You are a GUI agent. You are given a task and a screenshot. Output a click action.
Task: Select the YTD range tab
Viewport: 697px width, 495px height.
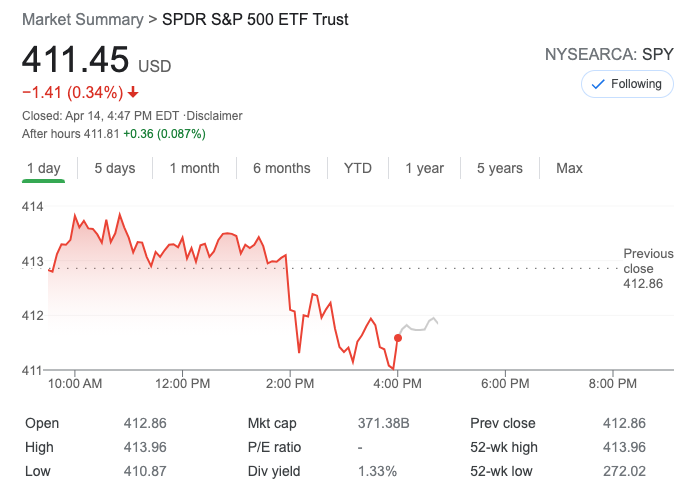358,168
